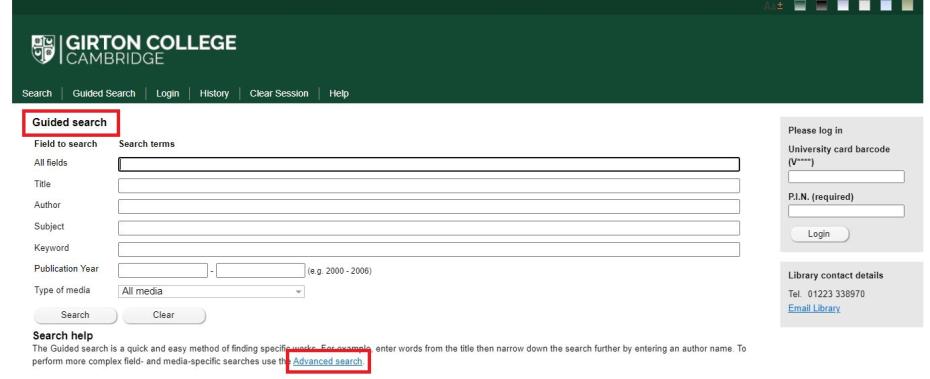Click the Library contact details heading
The height and width of the screenshot is (379, 930).
(836, 275)
